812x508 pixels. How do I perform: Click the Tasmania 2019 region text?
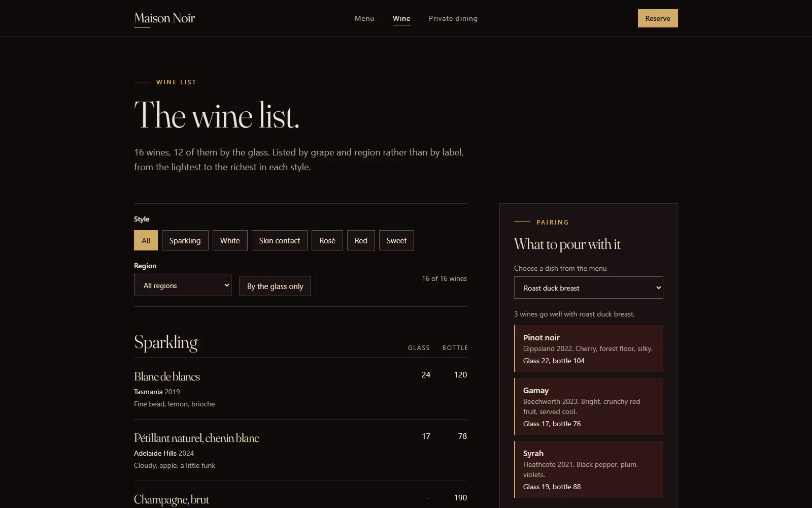click(x=157, y=392)
